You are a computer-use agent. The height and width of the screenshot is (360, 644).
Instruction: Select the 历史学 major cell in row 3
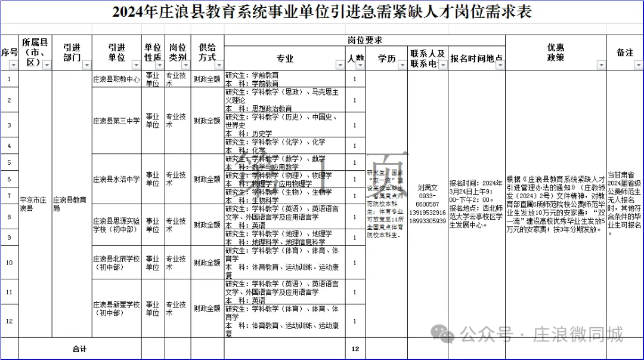point(285,125)
